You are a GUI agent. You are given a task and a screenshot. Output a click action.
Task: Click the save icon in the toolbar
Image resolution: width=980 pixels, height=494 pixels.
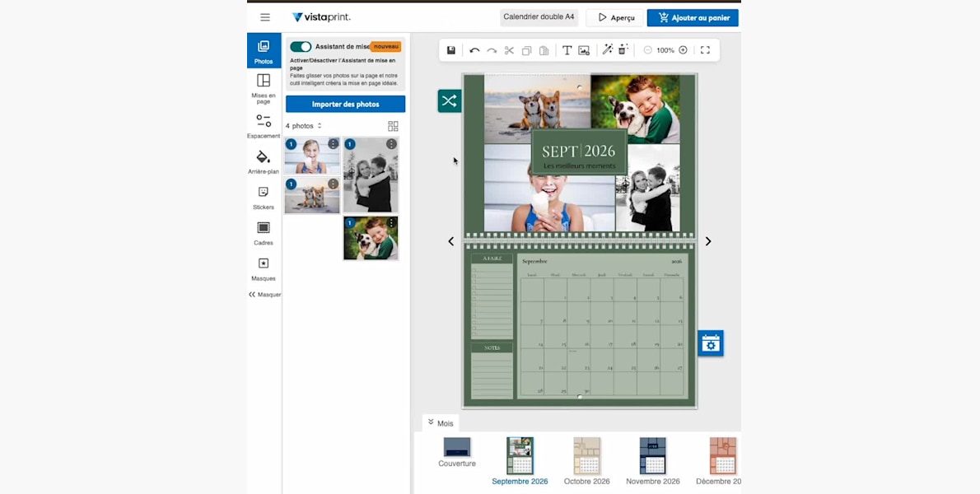451,50
